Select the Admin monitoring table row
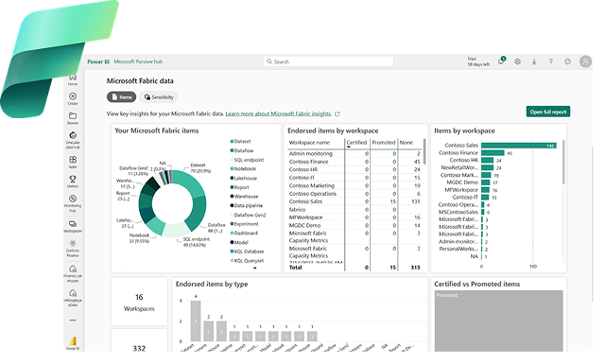The image size is (605, 364). point(354,153)
